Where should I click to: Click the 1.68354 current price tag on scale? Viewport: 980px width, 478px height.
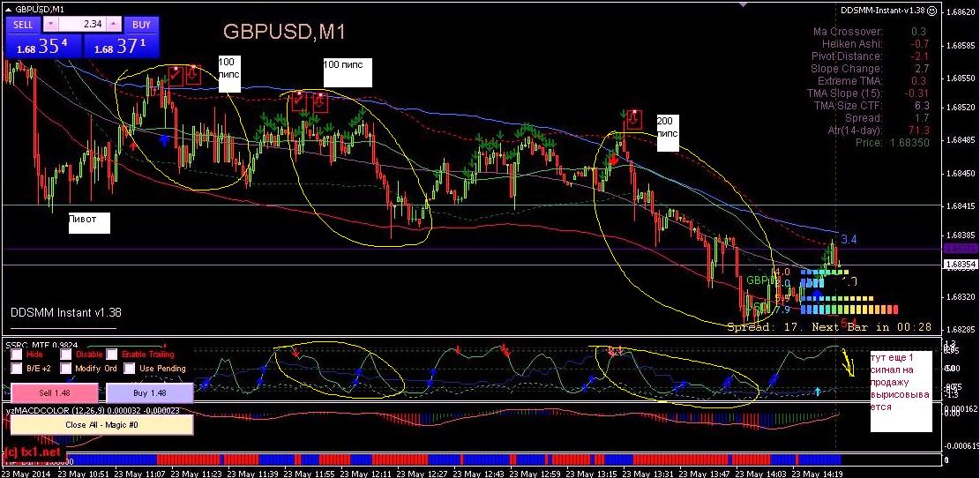tap(961, 265)
